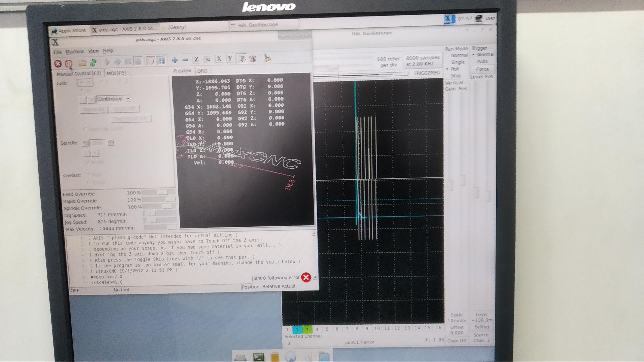Toggle optional pause icon in AXIS toolbar
Image resolution: width=644 pixels, height=362 pixels.
coord(161,60)
